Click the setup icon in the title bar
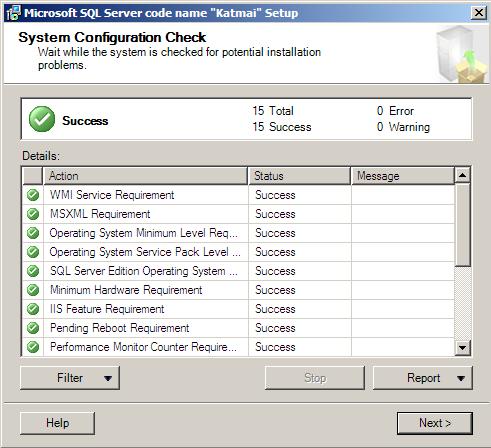The width and height of the screenshot is (491, 448). [x=13, y=13]
